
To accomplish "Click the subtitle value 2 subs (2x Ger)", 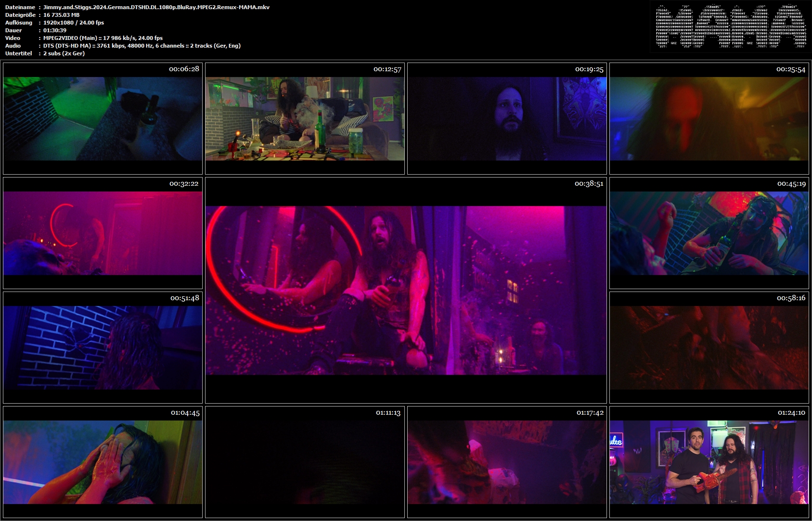I will tap(64, 53).
